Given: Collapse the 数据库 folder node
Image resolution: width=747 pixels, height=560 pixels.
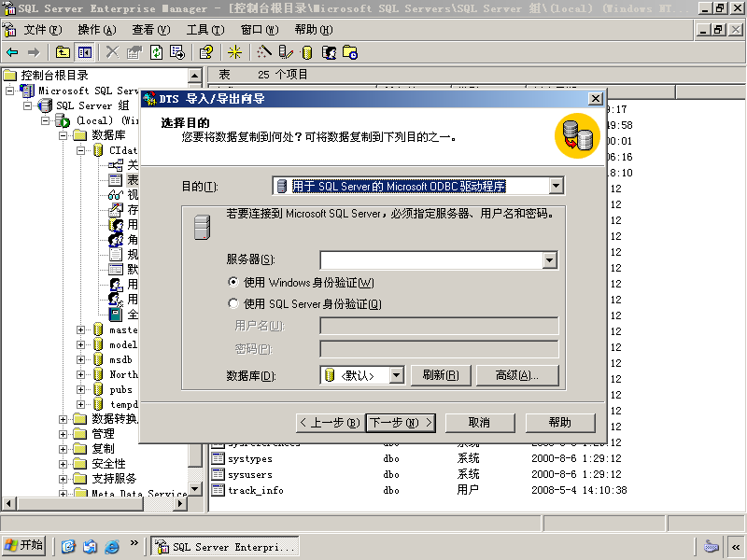Looking at the screenshot, I should click(63, 135).
